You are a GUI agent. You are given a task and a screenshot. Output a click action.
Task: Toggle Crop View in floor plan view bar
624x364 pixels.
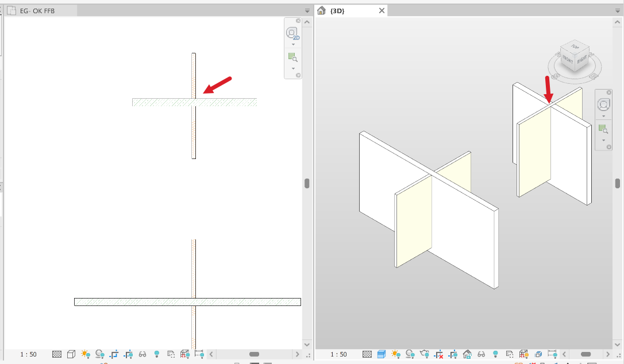(114, 354)
